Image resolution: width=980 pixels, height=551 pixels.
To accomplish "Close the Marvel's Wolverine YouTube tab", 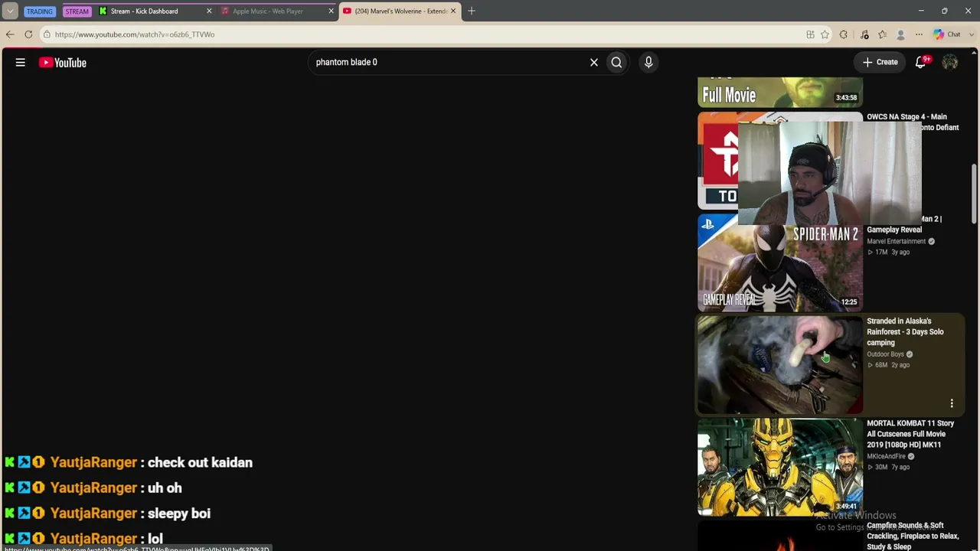I will click(x=453, y=11).
